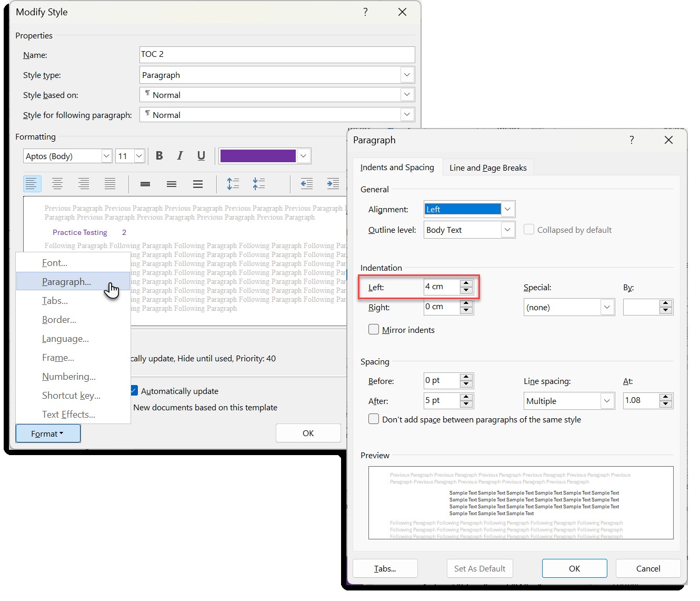700x601 pixels.
Task: Choose Font... from Format menu
Action: 73,262
